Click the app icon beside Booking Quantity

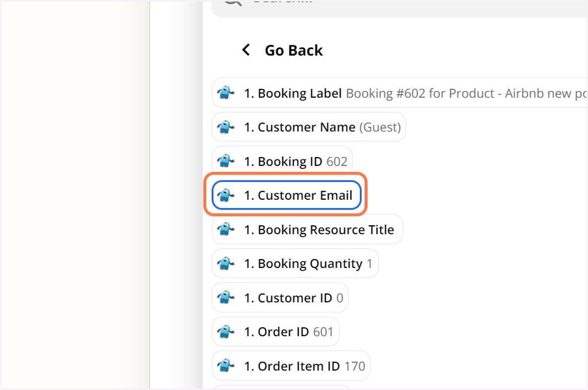(x=225, y=263)
